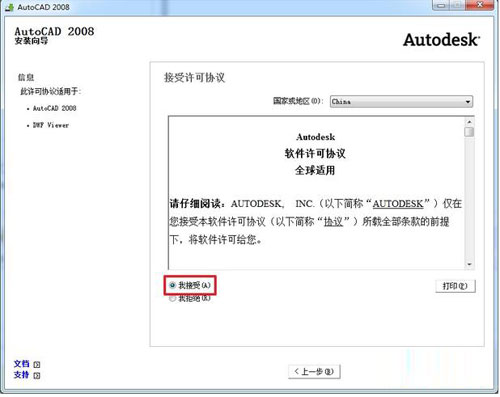The width and height of the screenshot is (500, 397).
Task: Open the 文档 (Documentation) link
Action: point(22,364)
